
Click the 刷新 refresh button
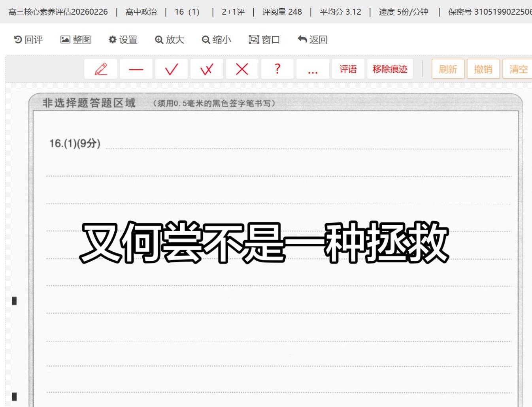tap(448, 68)
